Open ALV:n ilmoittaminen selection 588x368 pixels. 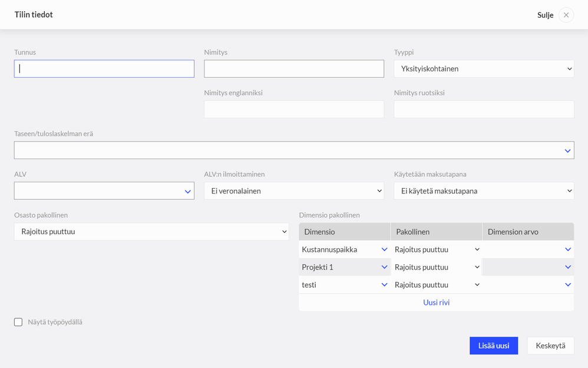(x=294, y=191)
